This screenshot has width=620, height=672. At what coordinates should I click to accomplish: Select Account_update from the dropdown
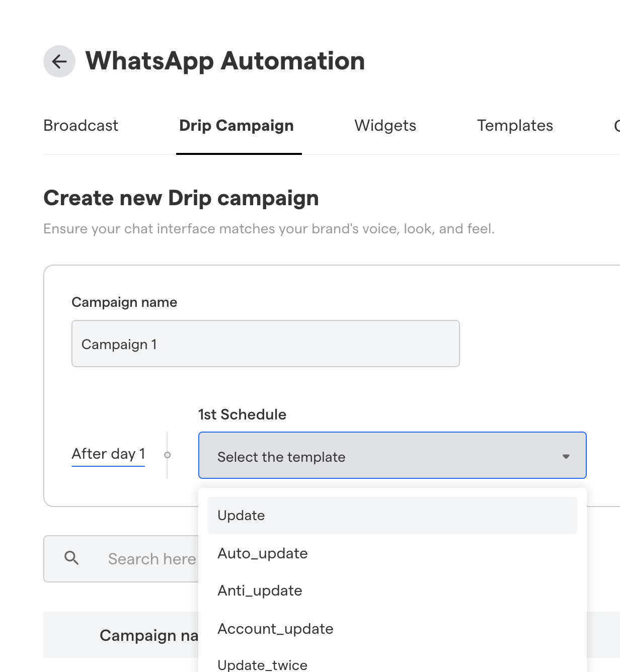[x=275, y=628]
